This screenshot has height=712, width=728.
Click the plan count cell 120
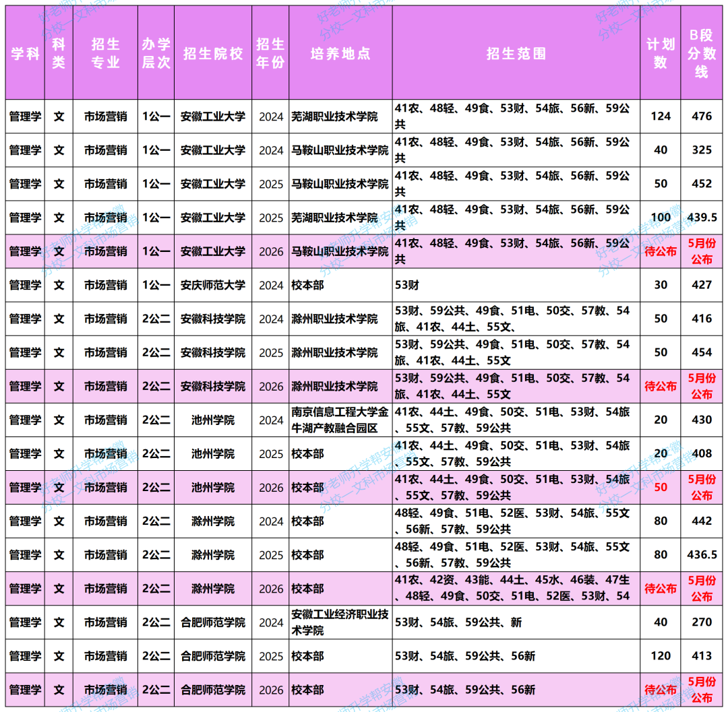(x=660, y=656)
